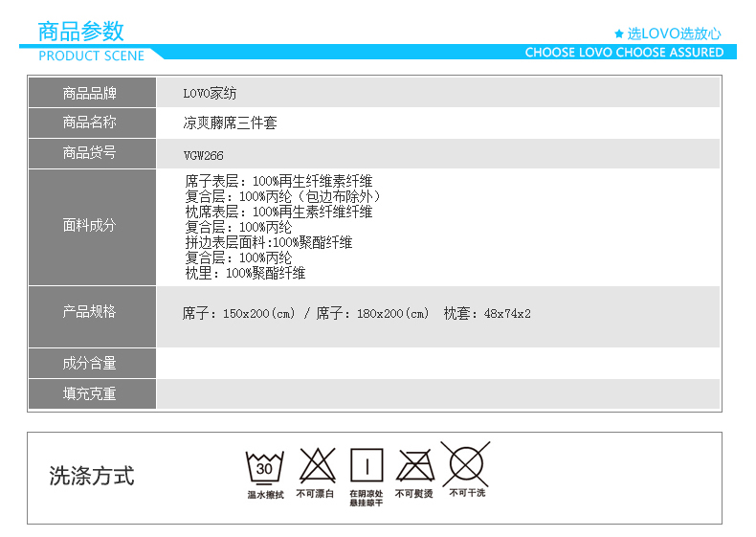Click the empty 成分含量 value cell
The image size is (756, 537).
tap(437, 364)
